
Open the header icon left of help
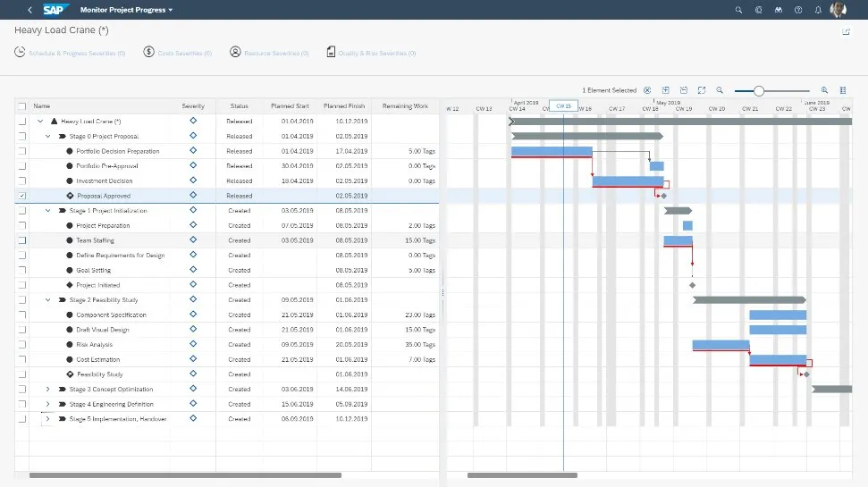(779, 10)
